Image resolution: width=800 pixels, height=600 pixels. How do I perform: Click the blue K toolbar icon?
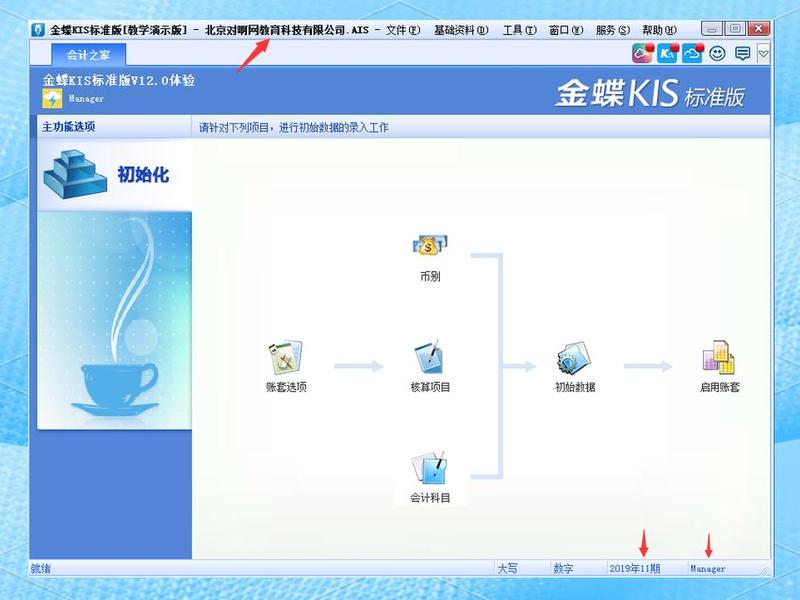(667, 53)
